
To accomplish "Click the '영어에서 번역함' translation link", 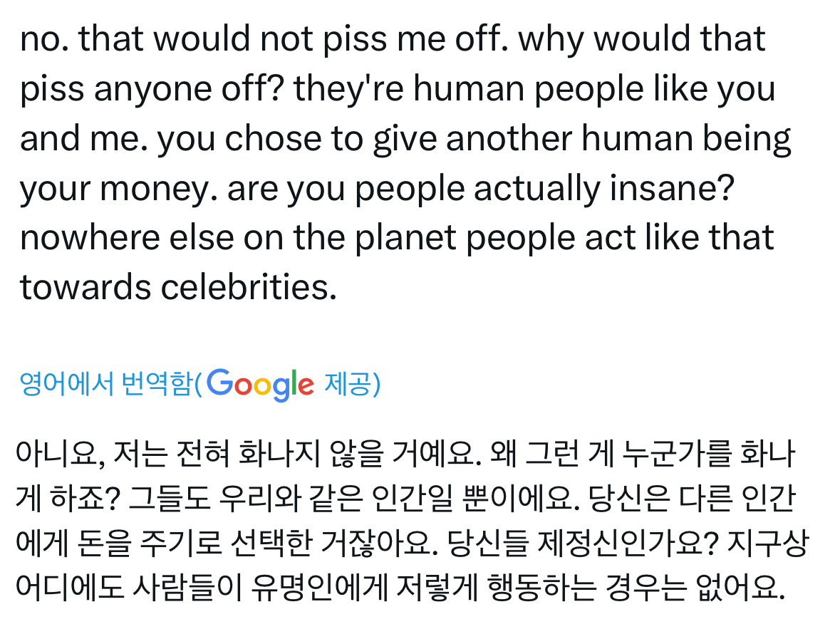I will [105, 385].
